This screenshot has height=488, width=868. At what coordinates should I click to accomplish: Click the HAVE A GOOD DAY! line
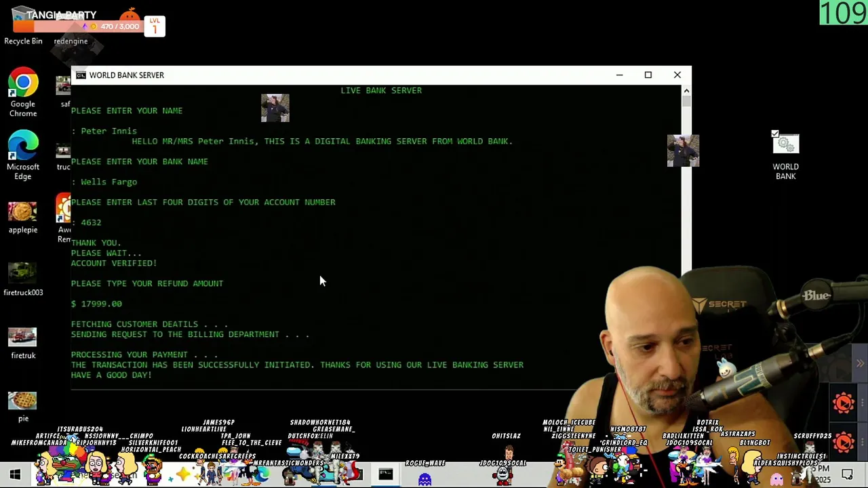coord(111,375)
